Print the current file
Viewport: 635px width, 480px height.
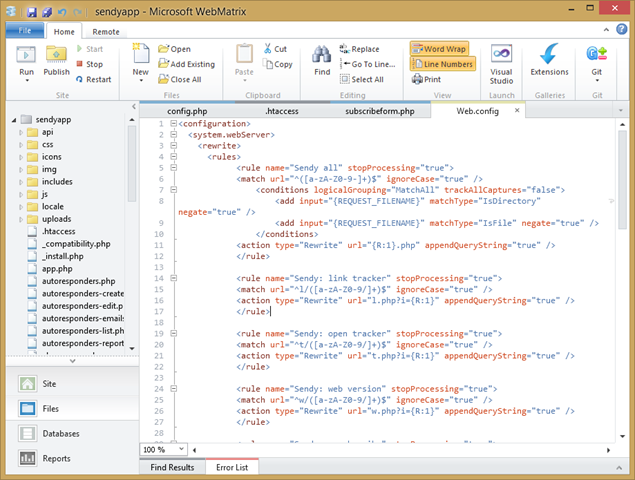click(x=426, y=79)
